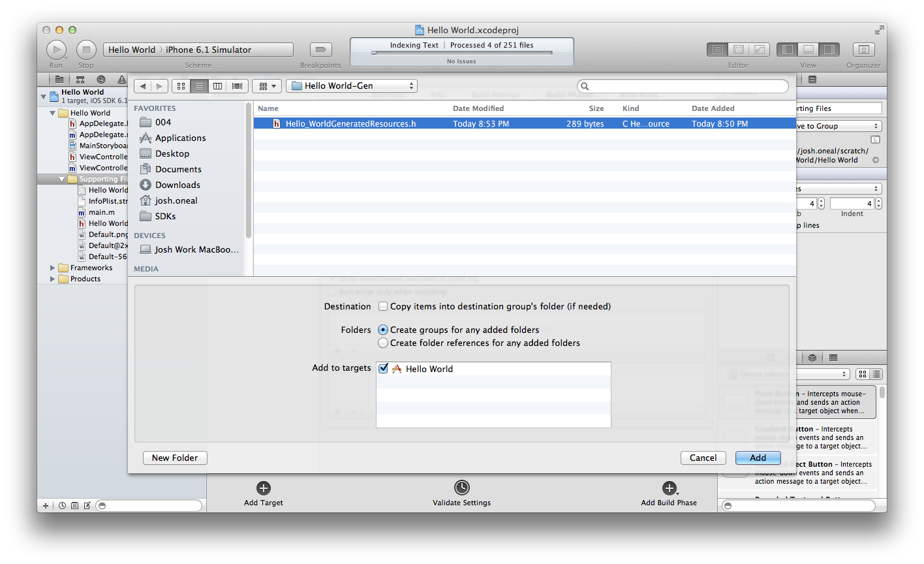Image resolution: width=924 pixels, height=564 pixels.
Task: Open the Organizer window
Action: pyautogui.click(x=863, y=50)
